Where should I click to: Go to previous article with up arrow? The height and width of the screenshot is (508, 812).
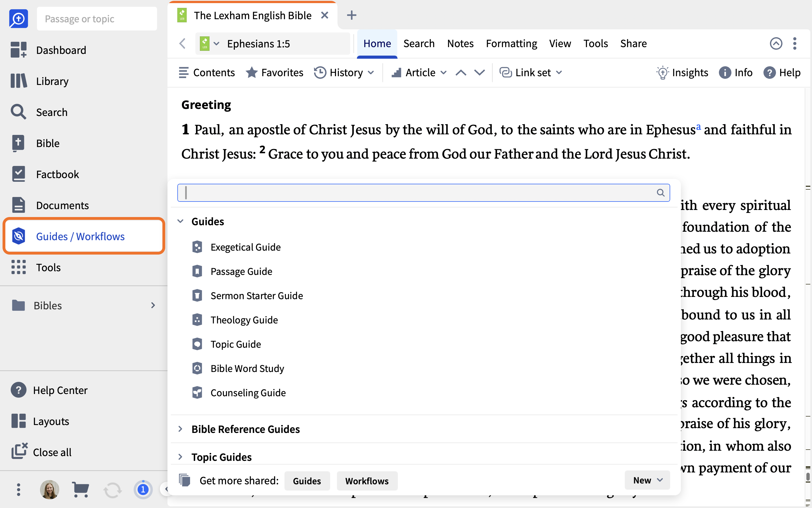point(461,73)
